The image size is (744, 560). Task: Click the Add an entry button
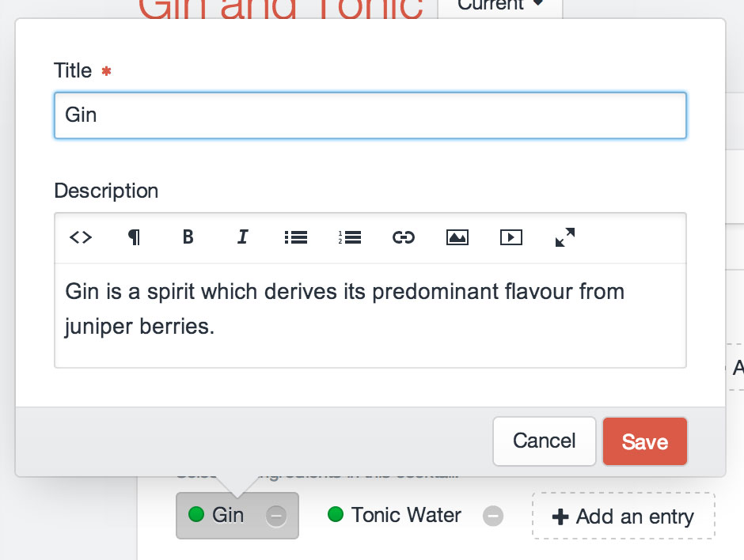pyautogui.click(x=624, y=516)
